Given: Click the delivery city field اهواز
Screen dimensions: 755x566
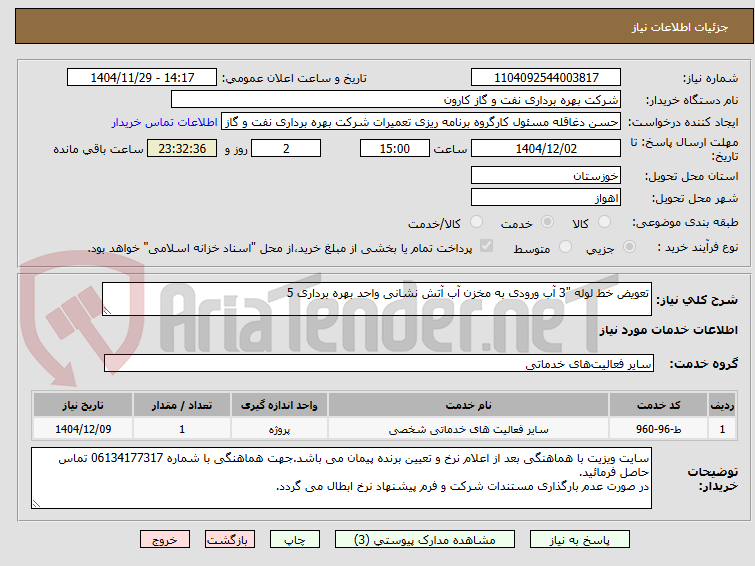Looking at the screenshot, I should 546,197.
